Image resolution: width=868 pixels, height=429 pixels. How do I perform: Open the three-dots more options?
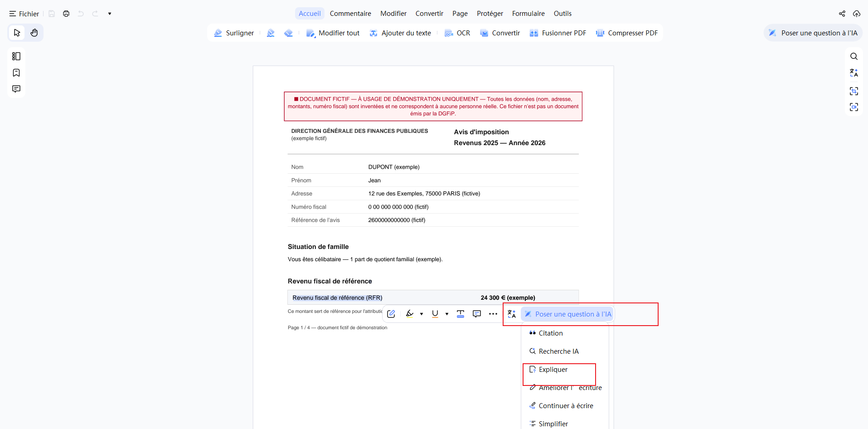click(493, 314)
